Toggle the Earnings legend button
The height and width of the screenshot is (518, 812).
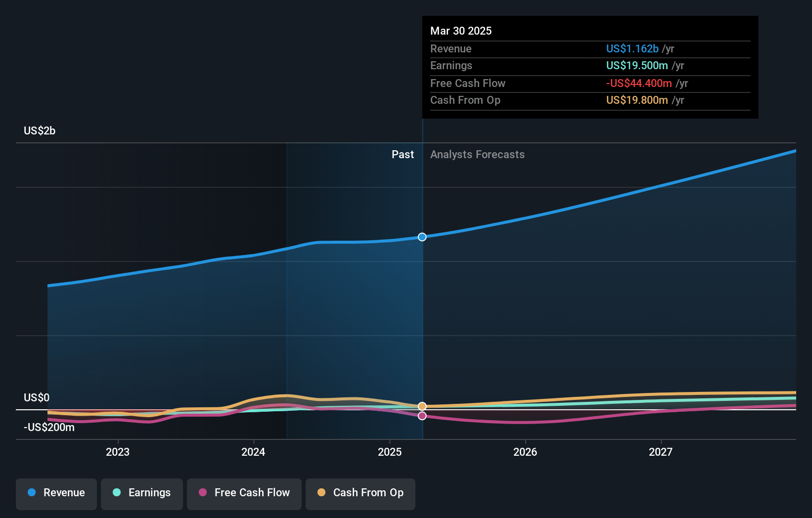click(x=142, y=494)
